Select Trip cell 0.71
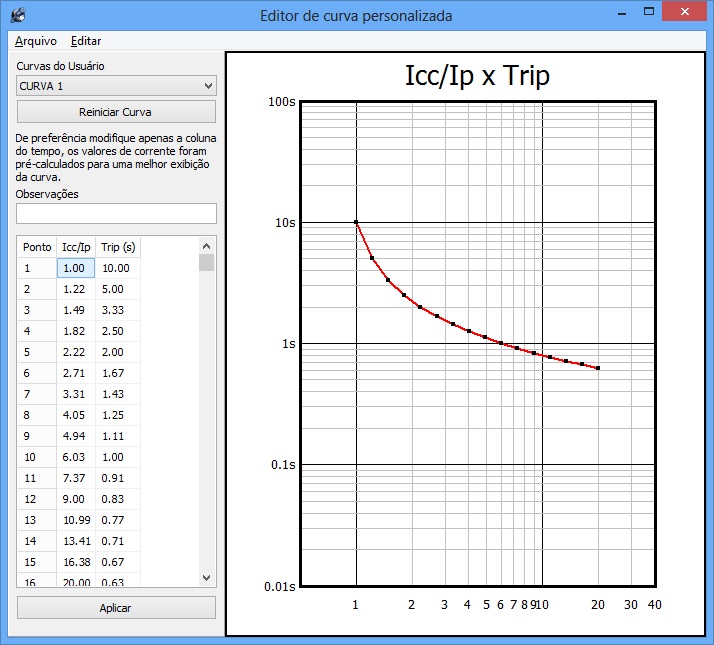This screenshot has height=645, width=714. point(118,541)
